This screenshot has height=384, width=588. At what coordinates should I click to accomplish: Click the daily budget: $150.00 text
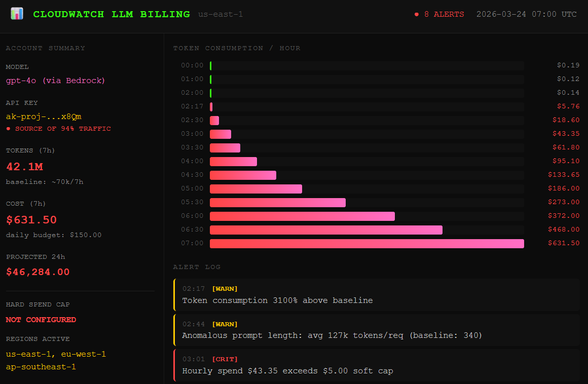pyautogui.click(x=54, y=235)
